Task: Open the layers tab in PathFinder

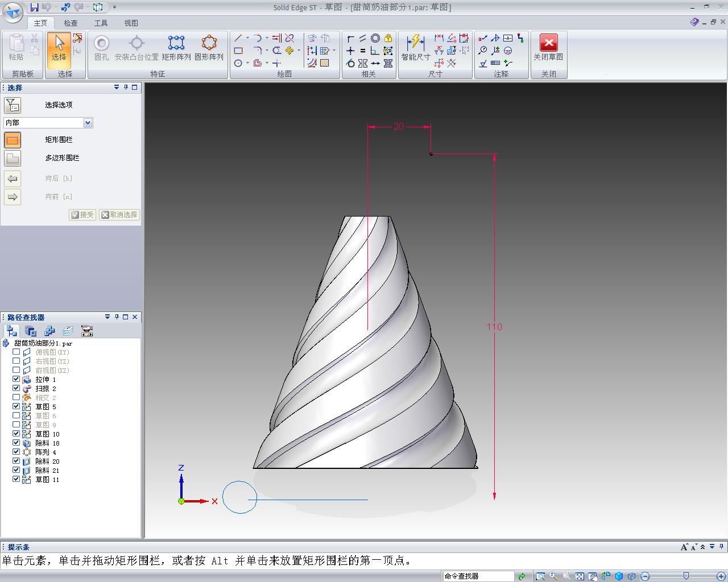Action: [68, 331]
